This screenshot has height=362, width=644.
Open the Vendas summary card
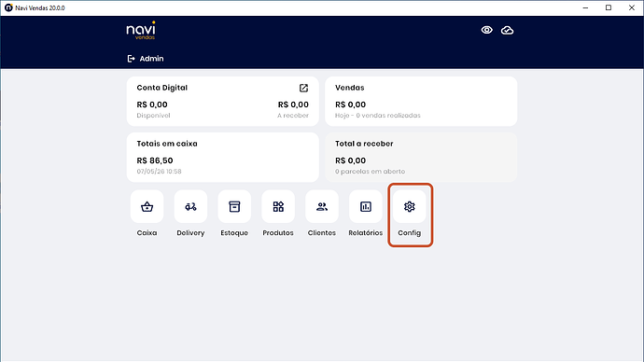(x=421, y=102)
